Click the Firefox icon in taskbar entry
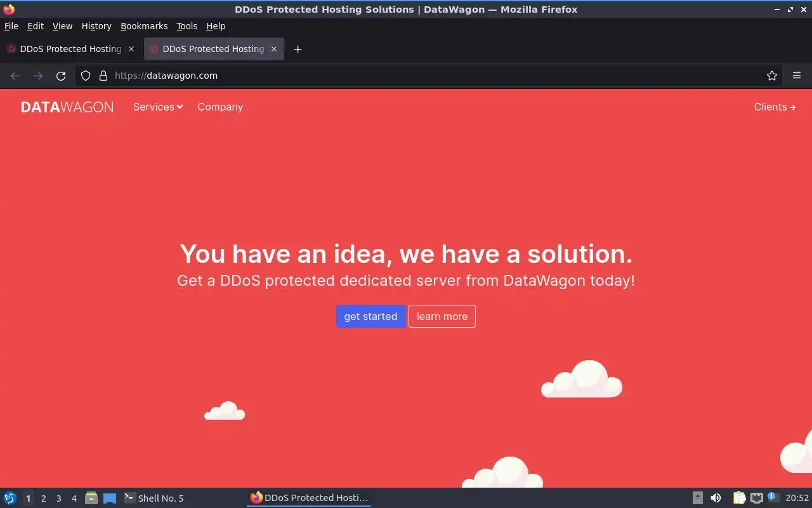The height and width of the screenshot is (508, 812). click(x=256, y=498)
